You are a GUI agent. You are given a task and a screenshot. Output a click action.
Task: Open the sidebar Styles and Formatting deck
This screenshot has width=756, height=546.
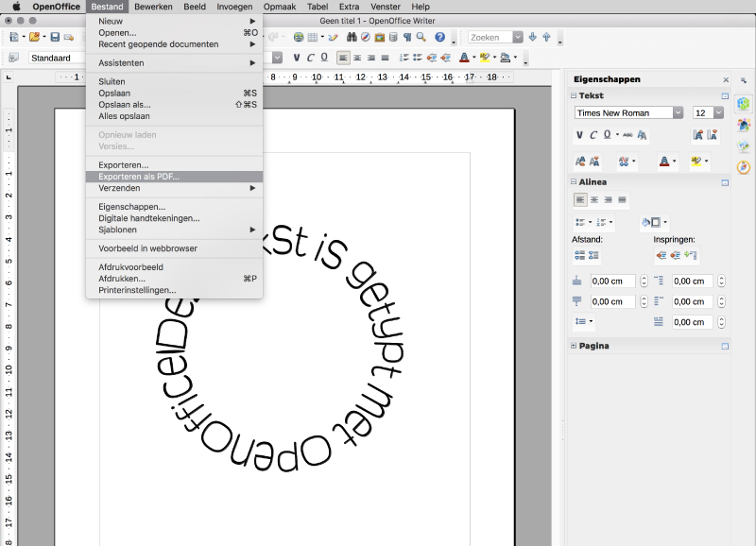point(744,125)
